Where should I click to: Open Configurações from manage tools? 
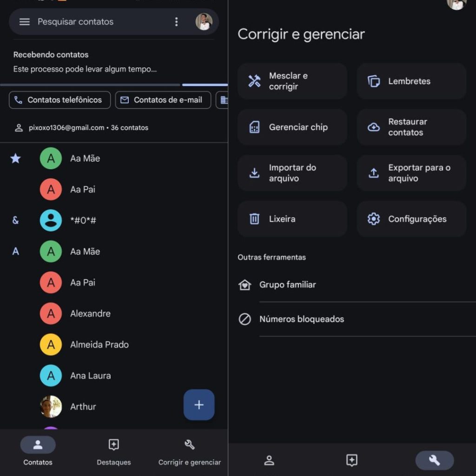tap(411, 218)
